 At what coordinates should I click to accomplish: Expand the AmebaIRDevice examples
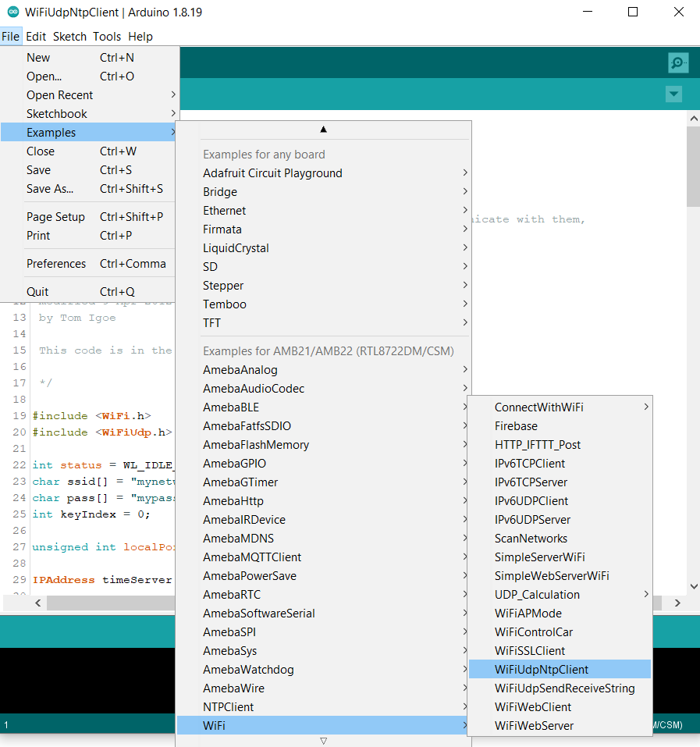tap(323, 520)
